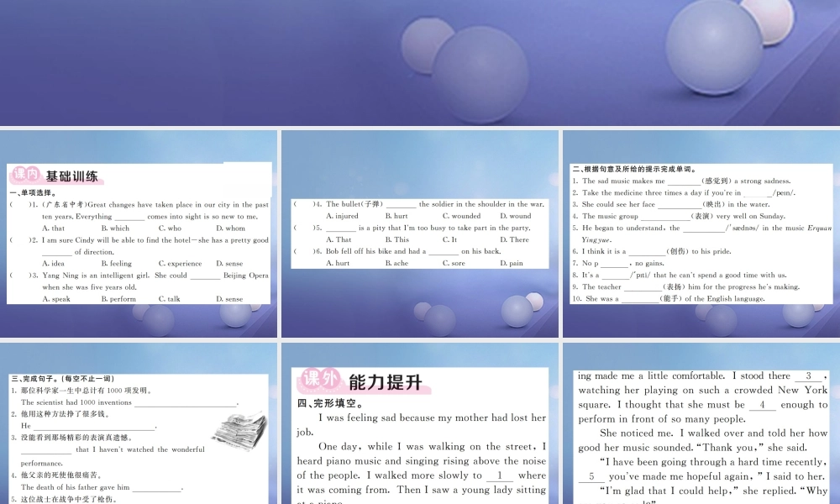Select option A. that in question 1
The image size is (840, 504).
(x=54, y=228)
